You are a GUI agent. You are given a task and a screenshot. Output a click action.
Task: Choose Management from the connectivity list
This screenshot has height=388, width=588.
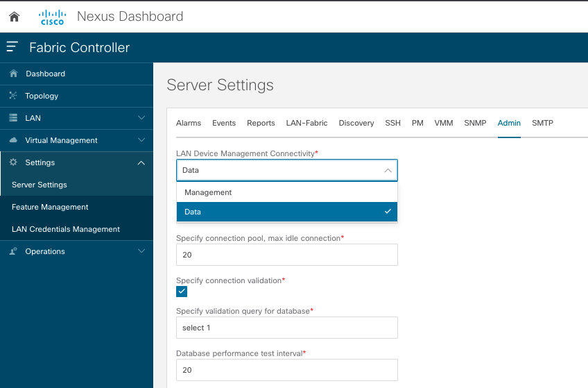pos(287,192)
